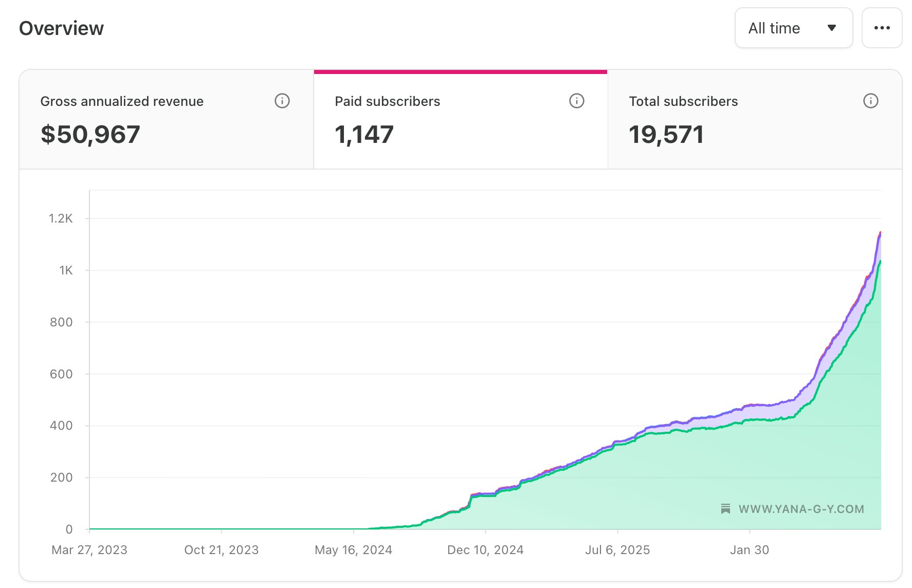Click the 0 y-axis label

(x=69, y=529)
